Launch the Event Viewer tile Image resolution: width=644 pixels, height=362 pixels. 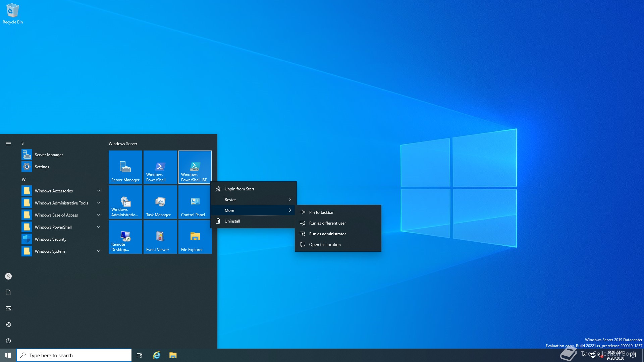click(160, 237)
